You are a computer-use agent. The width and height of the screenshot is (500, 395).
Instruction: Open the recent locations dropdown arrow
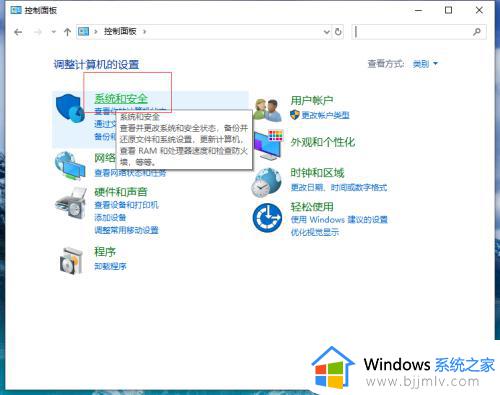click(x=54, y=32)
